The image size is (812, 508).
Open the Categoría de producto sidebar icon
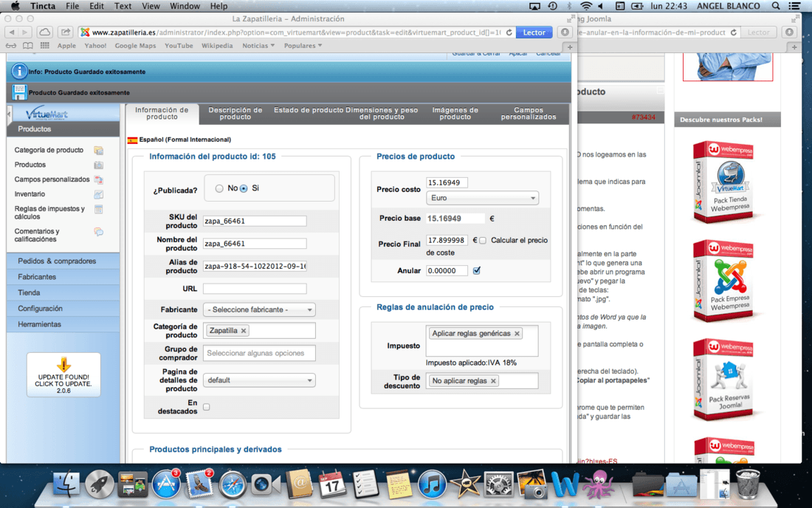(x=98, y=150)
